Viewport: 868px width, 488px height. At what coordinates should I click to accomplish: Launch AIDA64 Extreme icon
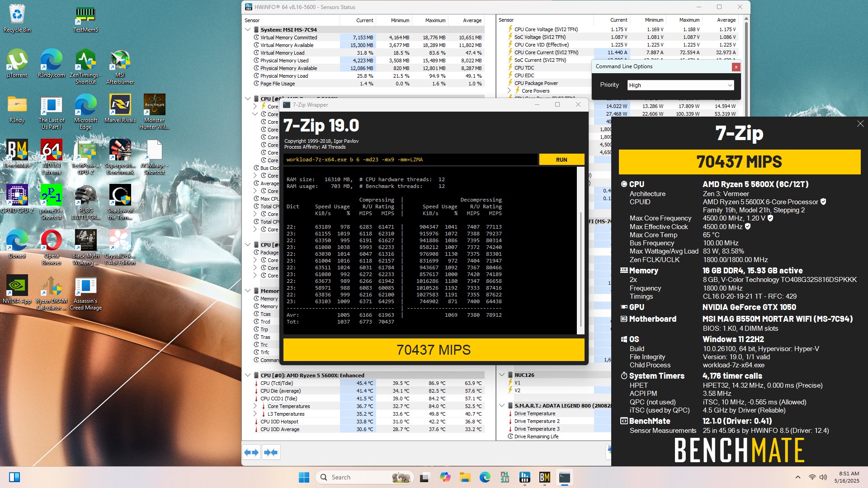[51, 157]
